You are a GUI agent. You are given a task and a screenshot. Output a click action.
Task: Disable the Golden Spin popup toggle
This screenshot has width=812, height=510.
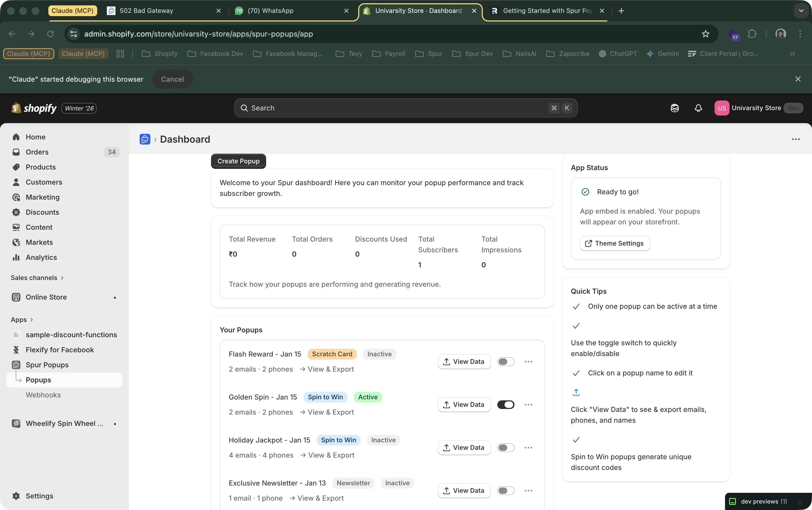506,404
